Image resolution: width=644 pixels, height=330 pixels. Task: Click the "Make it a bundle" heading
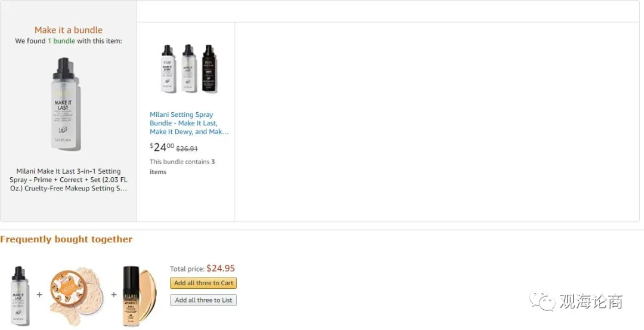pyautogui.click(x=69, y=30)
